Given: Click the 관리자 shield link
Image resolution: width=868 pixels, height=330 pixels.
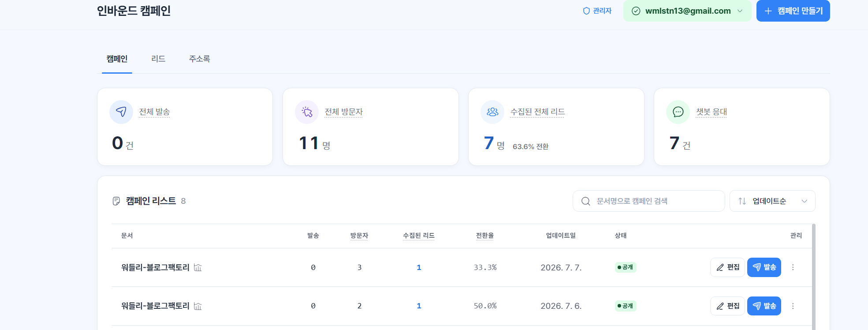Looking at the screenshot, I should point(597,11).
